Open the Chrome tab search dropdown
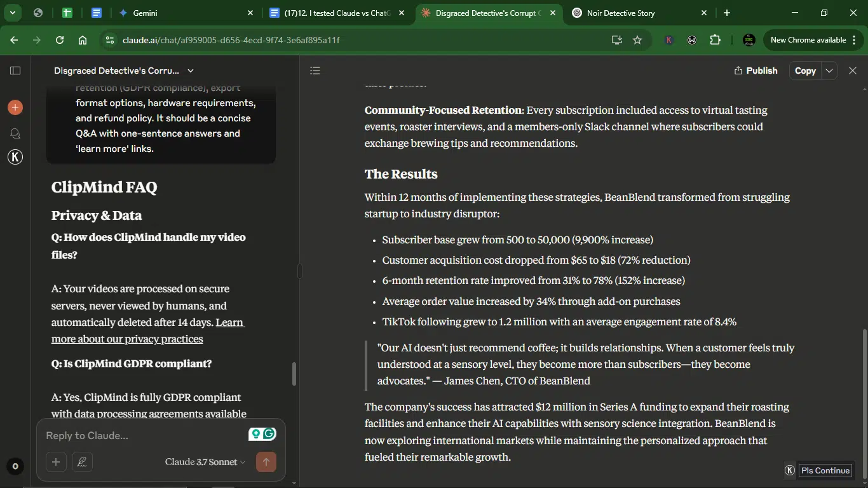 pos(12,13)
